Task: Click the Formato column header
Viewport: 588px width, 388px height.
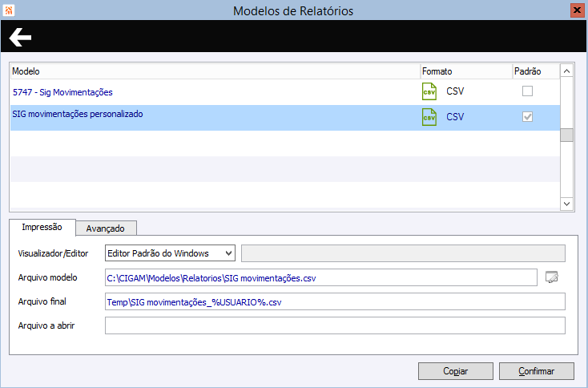Action: (x=466, y=71)
